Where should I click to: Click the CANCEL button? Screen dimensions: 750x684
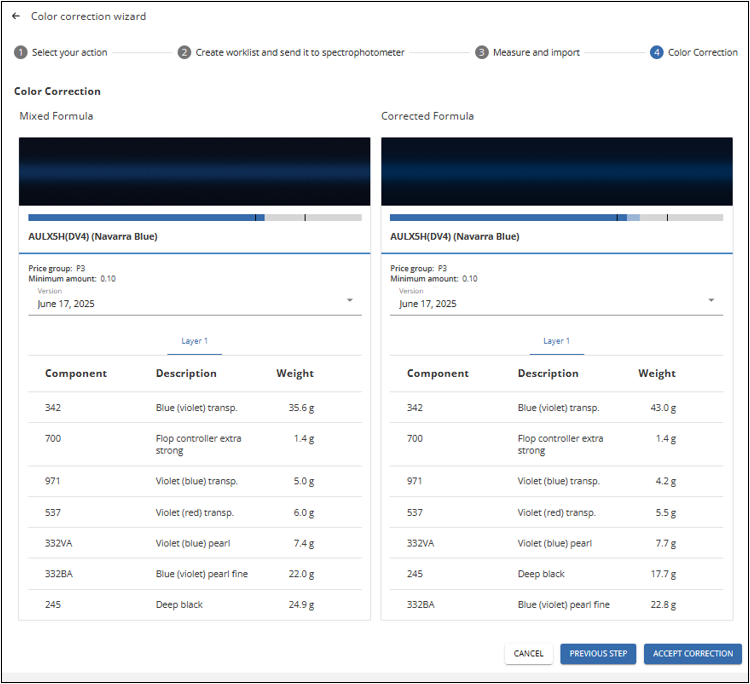(529, 654)
